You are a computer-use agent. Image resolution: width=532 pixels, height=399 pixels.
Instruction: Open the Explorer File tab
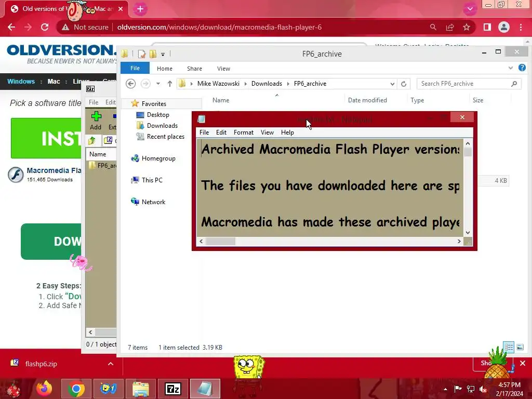point(135,68)
